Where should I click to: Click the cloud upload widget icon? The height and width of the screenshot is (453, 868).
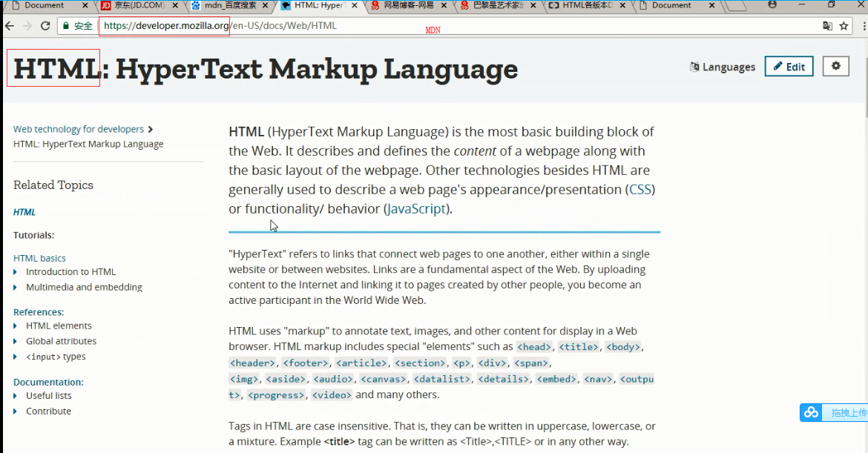[x=812, y=413]
